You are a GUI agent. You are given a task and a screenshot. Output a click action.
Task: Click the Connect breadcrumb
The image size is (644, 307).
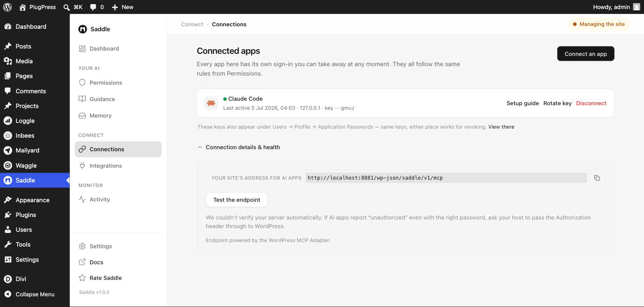(x=192, y=24)
